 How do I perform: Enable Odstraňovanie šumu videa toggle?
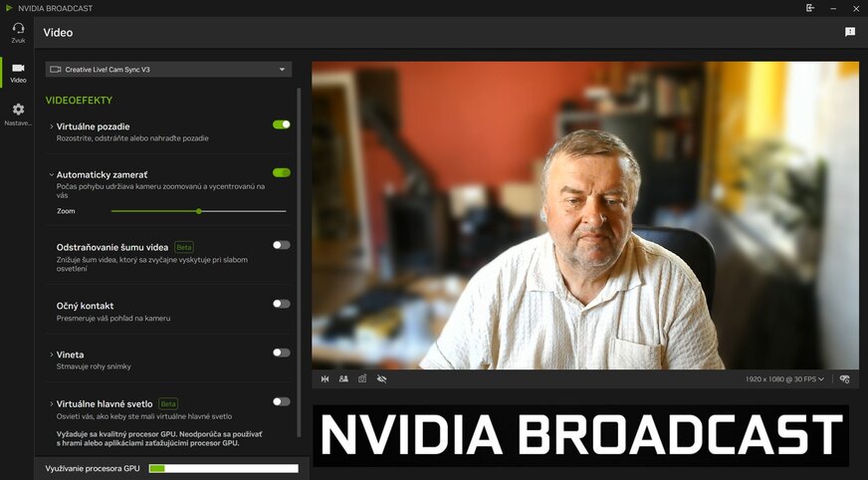282,245
